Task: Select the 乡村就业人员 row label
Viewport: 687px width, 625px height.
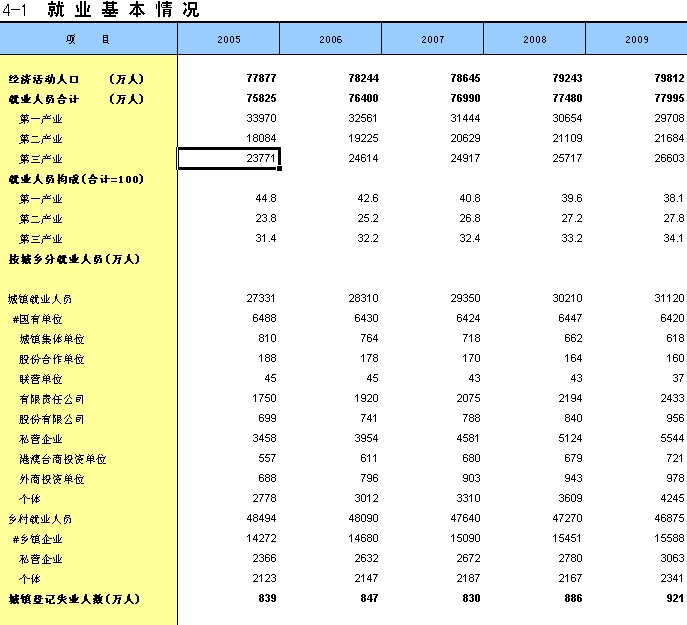Action: [x=40, y=519]
